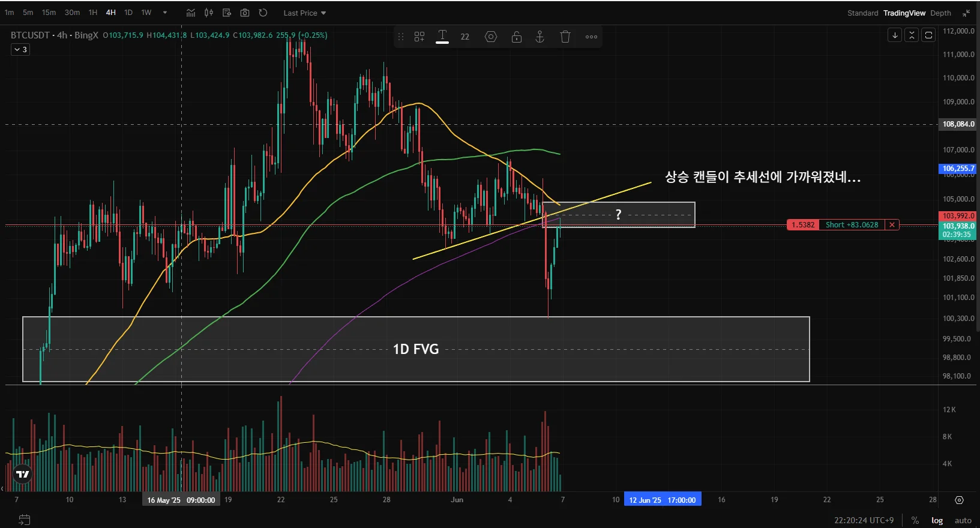Toggle the lock on selected drawing
Viewport: 980px width, 528px height.
(516, 37)
